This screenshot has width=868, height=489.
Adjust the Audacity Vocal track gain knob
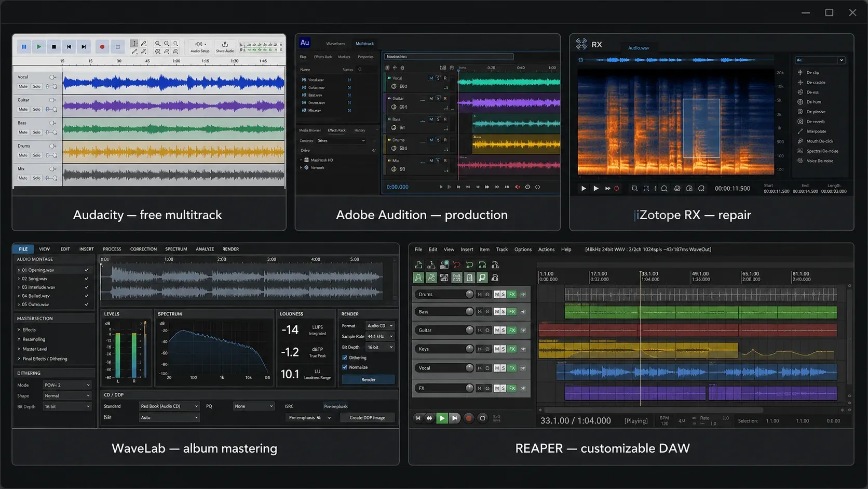pyautogui.click(x=52, y=77)
